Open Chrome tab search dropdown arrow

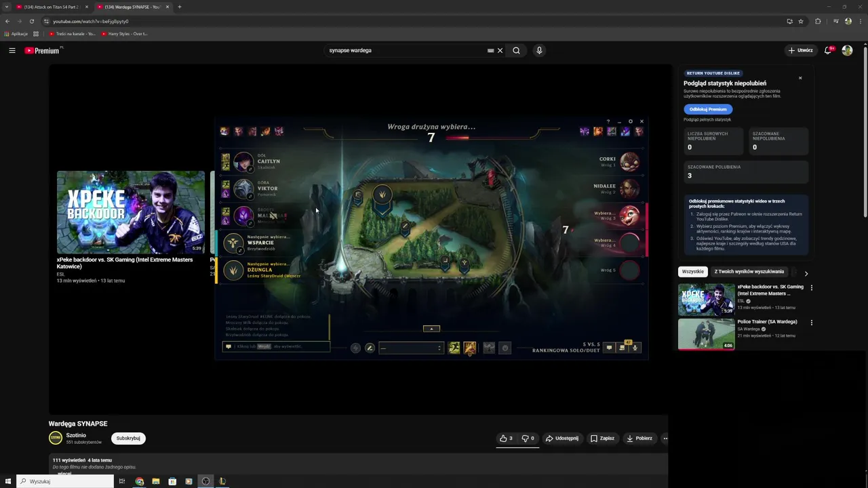pos(6,7)
